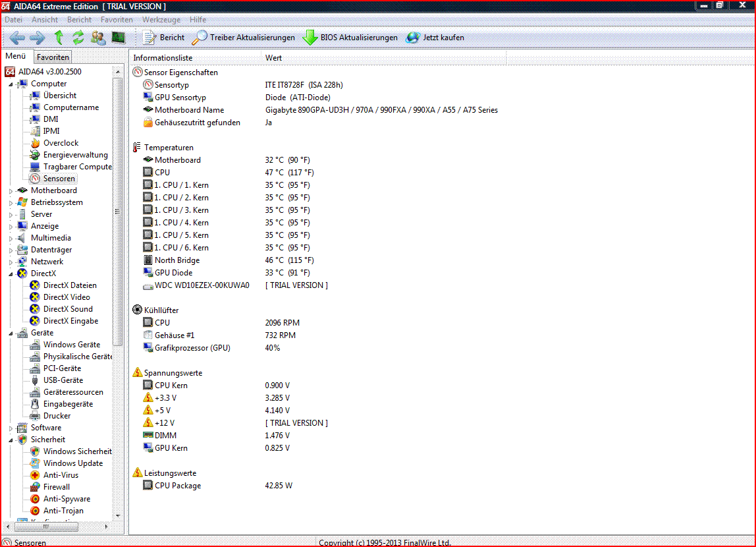Viewport: 756px width, 547px height.
Task: Click the PCI-Geräte icon
Action: pos(35,368)
